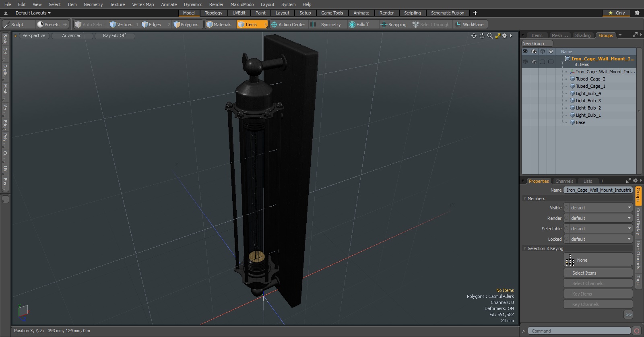
Task: Switch to the Topology layout tab
Action: point(213,13)
